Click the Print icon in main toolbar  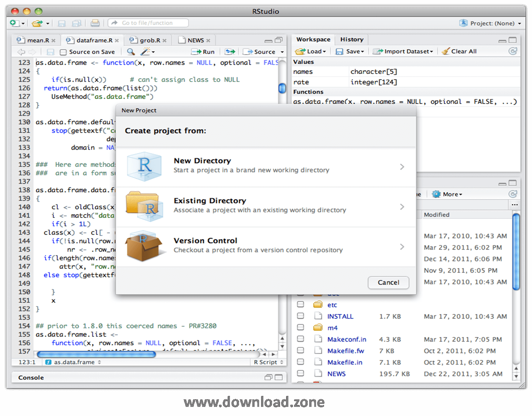pos(95,23)
